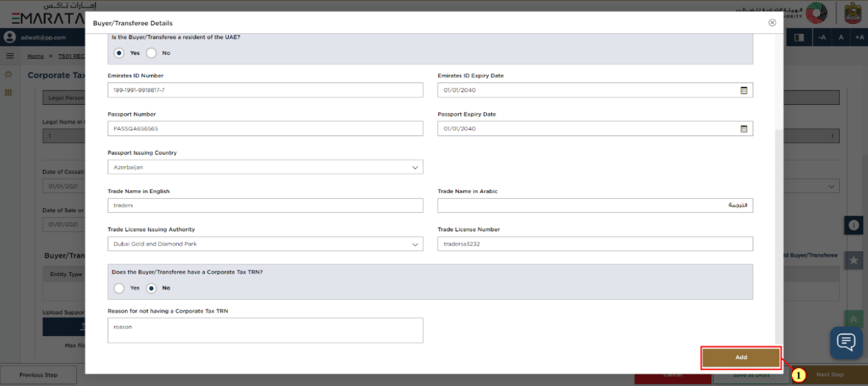Viewport: 868px width, 386px height.
Task: Reset font size with A
Action: click(841, 37)
